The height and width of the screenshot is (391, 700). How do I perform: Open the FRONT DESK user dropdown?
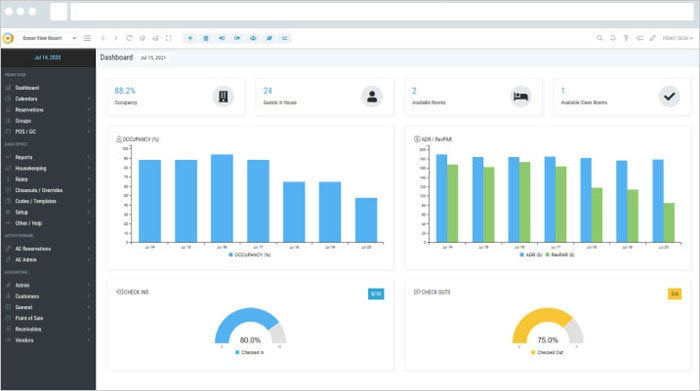[677, 38]
